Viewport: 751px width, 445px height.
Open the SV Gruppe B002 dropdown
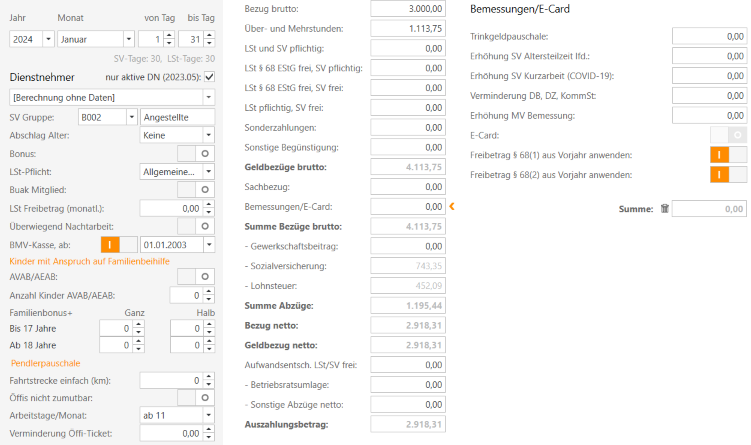(x=132, y=117)
